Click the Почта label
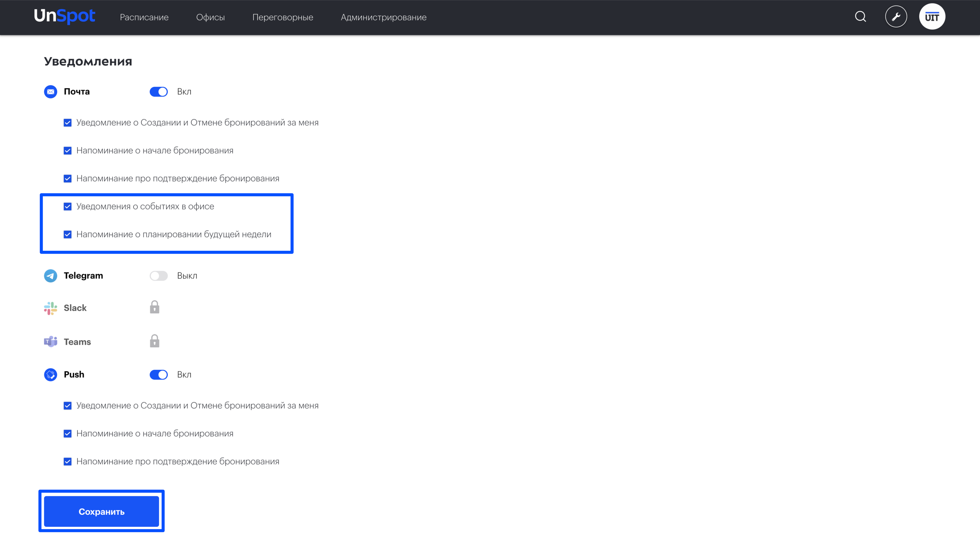The height and width of the screenshot is (550, 980). click(77, 91)
